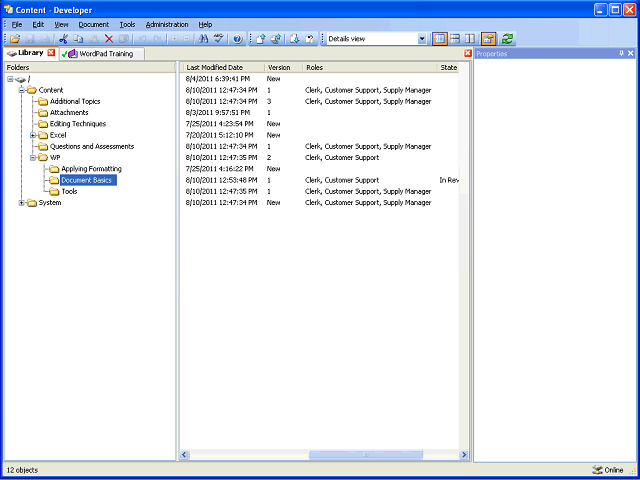Expand the System folder node
Image resolution: width=640 pixels, height=480 pixels.
(22, 203)
